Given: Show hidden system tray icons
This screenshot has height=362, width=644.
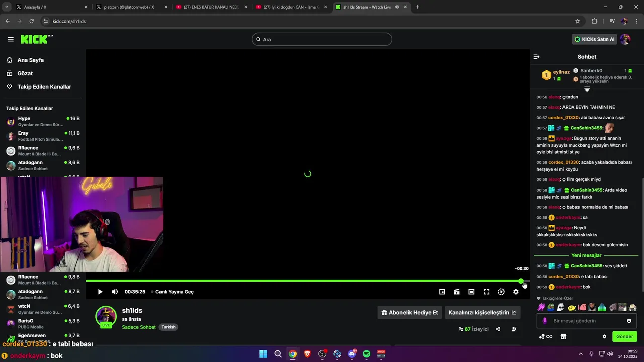Looking at the screenshot, I should pos(582,354).
